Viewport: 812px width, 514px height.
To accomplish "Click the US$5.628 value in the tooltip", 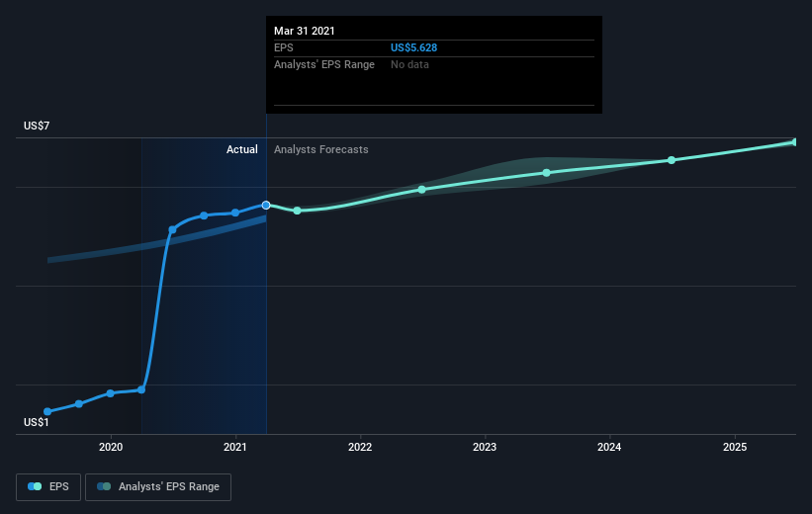I will point(413,47).
